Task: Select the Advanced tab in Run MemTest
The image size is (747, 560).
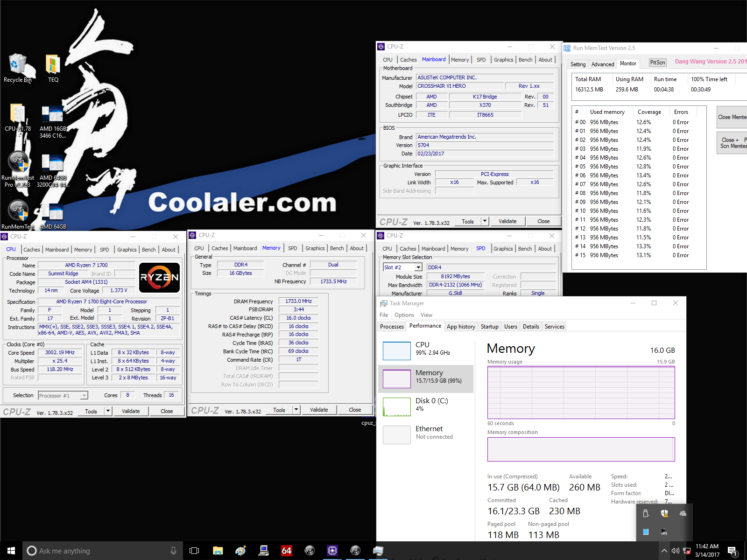Action: pos(603,64)
